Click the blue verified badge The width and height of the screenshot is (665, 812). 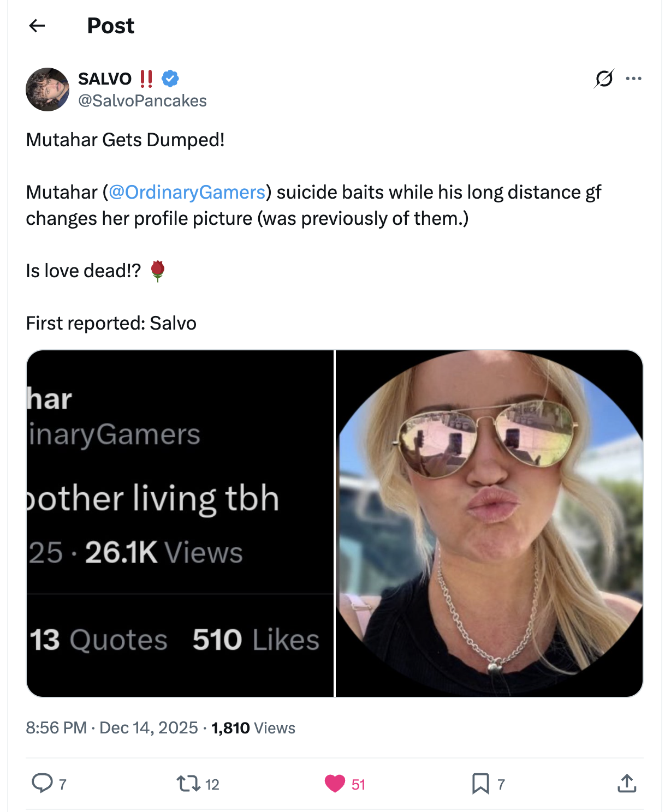tap(170, 79)
